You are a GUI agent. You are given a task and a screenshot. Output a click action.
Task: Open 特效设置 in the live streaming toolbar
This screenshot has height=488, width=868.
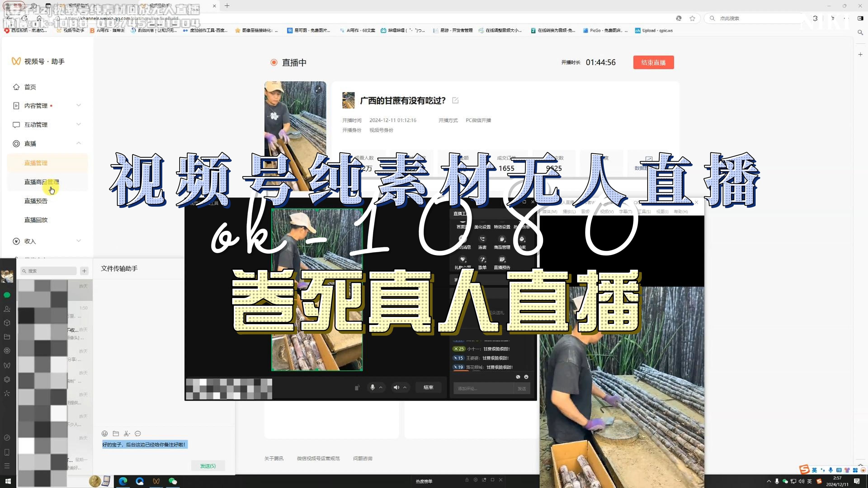click(502, 227)
